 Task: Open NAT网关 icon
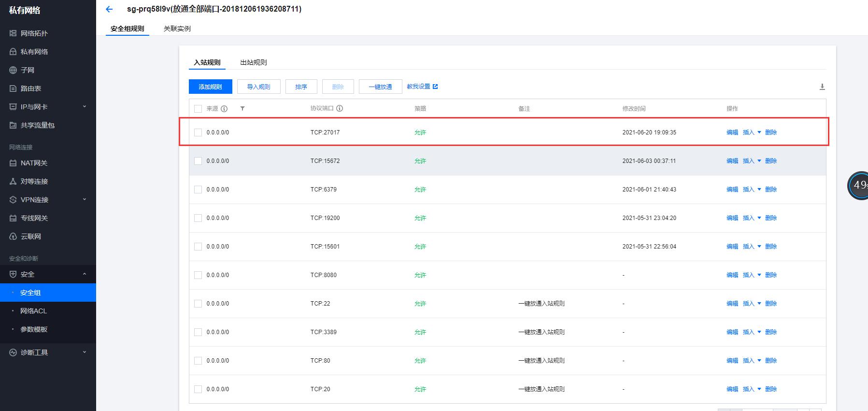13,163
